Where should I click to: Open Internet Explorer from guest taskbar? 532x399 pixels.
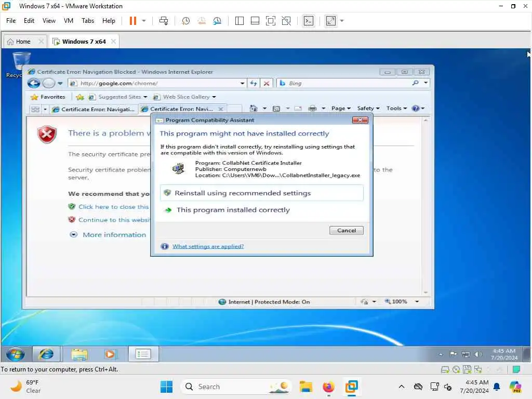click(46, 354)
